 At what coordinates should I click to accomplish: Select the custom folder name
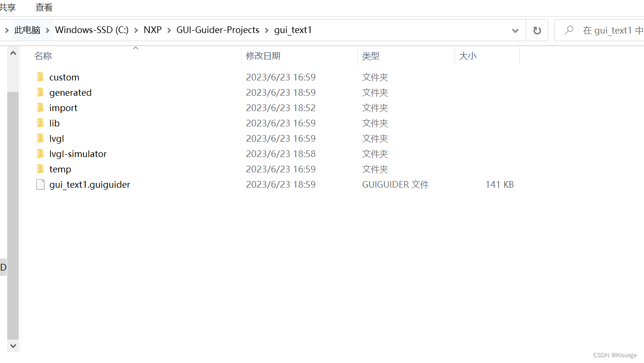point(64,77)
